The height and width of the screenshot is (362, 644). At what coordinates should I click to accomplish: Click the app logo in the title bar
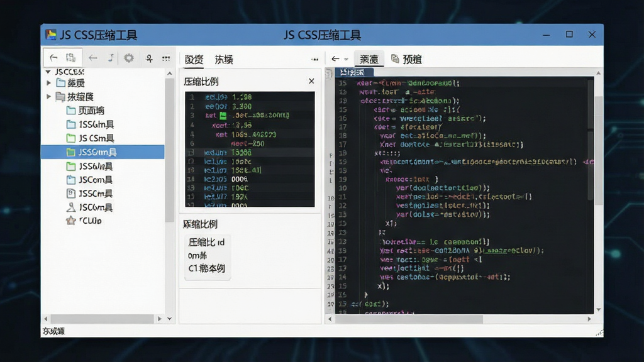(51, 35)
